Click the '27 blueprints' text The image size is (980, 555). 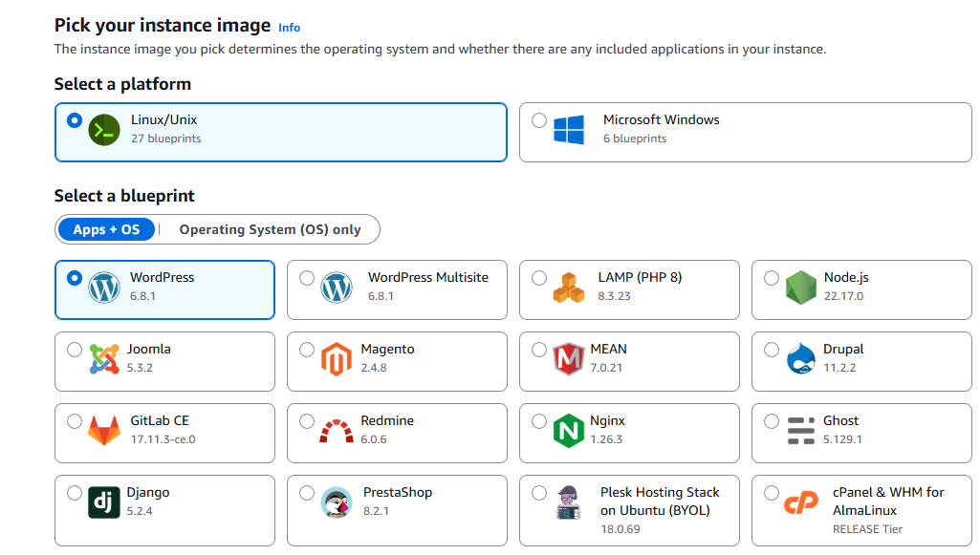166,139
